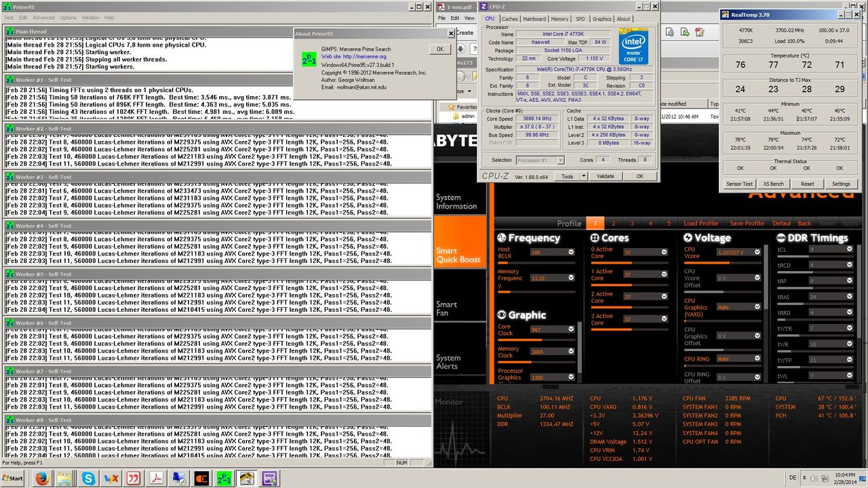Click Save Profile in Gigabyte tuner
This screenshot has height=488, width=868.
[x=747, y=223]
